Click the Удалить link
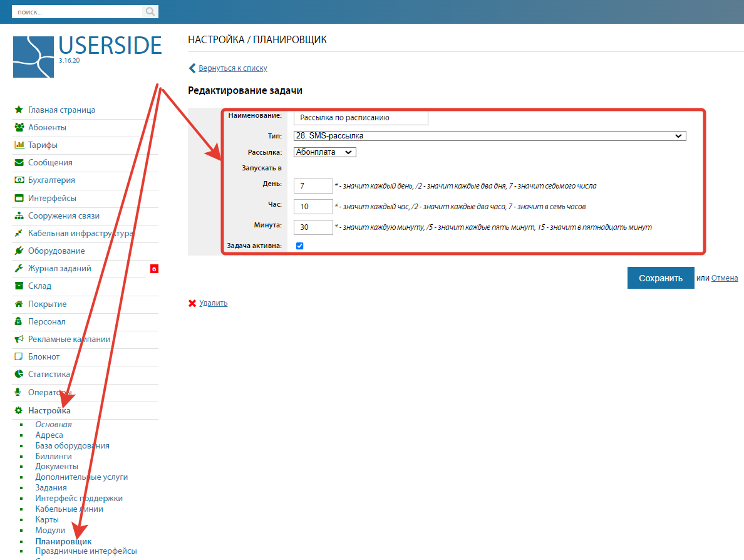Screen dimensions: 744x560 (213, 303)
